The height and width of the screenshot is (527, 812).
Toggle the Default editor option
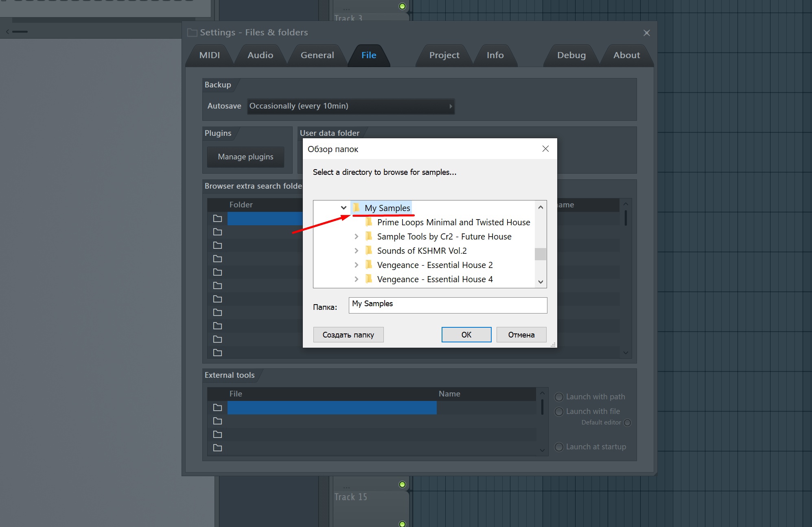tap(628, 422)
